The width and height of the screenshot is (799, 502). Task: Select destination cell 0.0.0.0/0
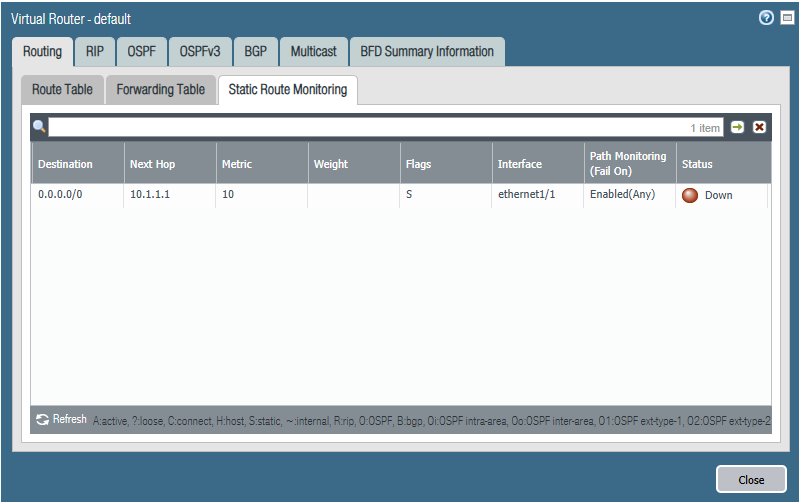(60, 194)
